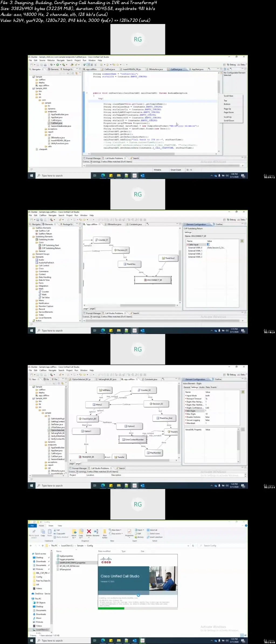This screenshot has width=276, height=644.
Task: Open the Share tab in File Explorer
Action: [x=51, y=526]
